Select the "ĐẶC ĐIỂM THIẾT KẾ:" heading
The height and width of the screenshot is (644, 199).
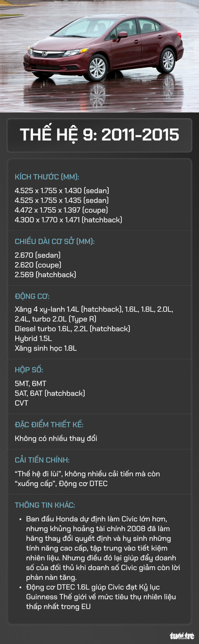(x=49, y=425)
